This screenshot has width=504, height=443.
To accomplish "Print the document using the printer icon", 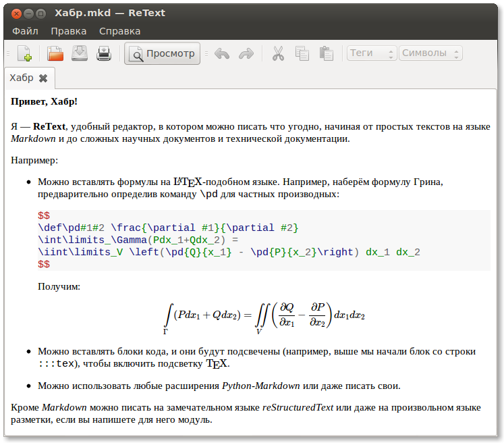I will pyautogui.click(x=104, y=53).
